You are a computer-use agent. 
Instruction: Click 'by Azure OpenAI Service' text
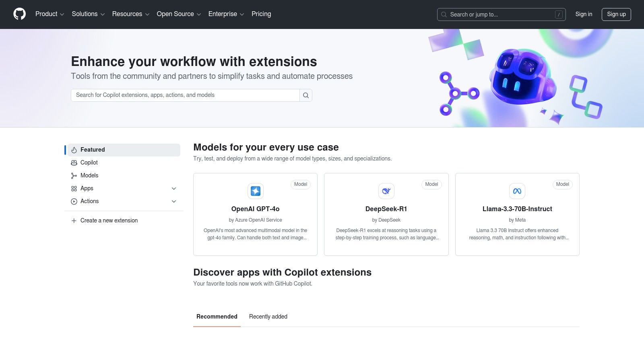click(255, 220)
